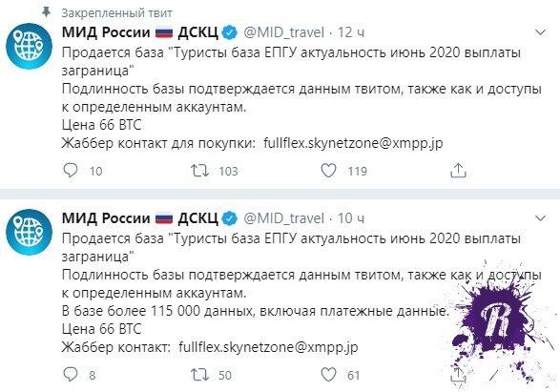Like the second tweet with 61 likes
Viewport: 560px width, 392px height.
328,375
